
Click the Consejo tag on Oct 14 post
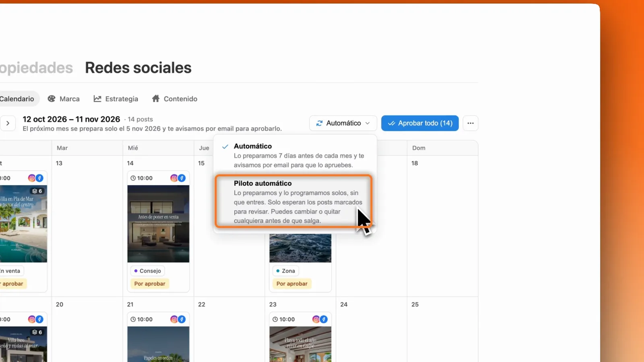coord(147,271)
